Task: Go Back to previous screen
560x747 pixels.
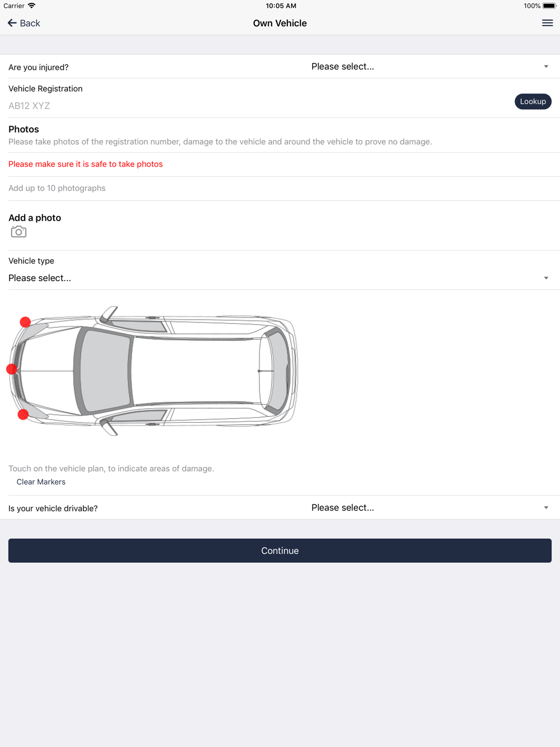Action: click(x=24, y=23)
